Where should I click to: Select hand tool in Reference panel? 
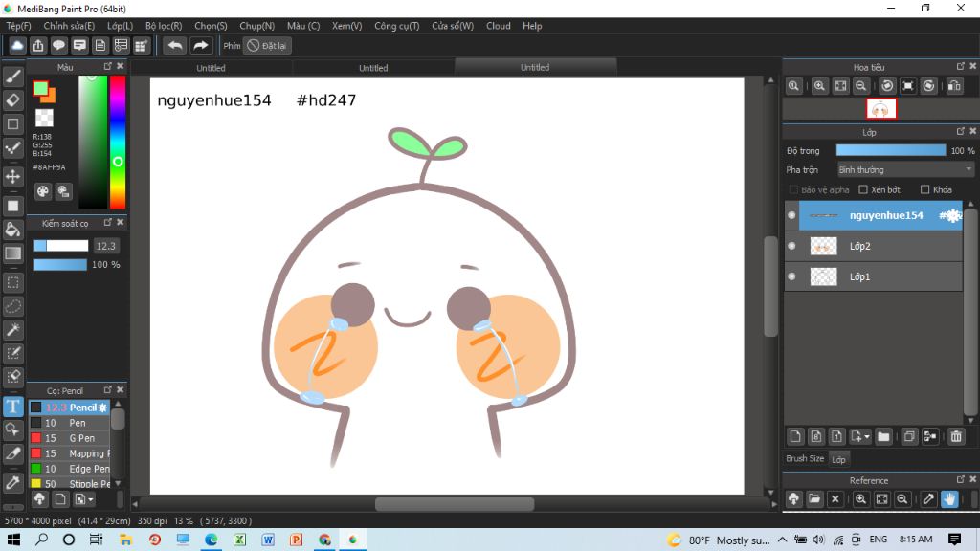949,499
